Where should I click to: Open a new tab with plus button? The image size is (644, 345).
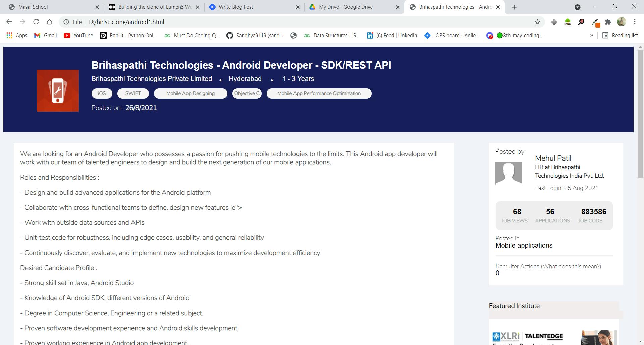pos(514,7)
